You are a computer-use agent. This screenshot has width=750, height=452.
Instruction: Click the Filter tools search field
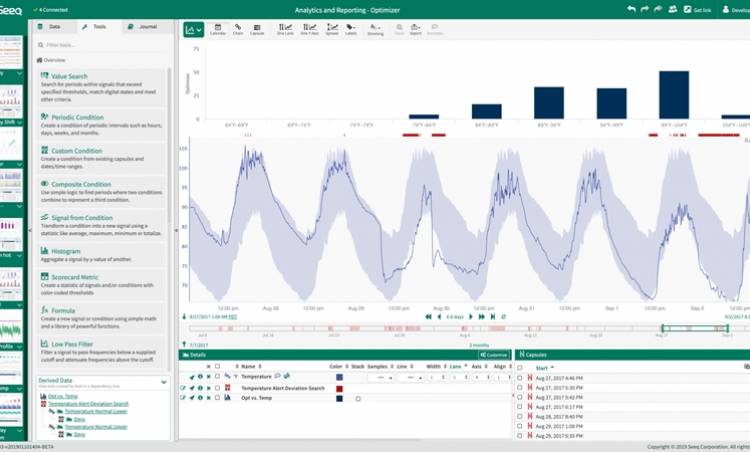[100, 45]
